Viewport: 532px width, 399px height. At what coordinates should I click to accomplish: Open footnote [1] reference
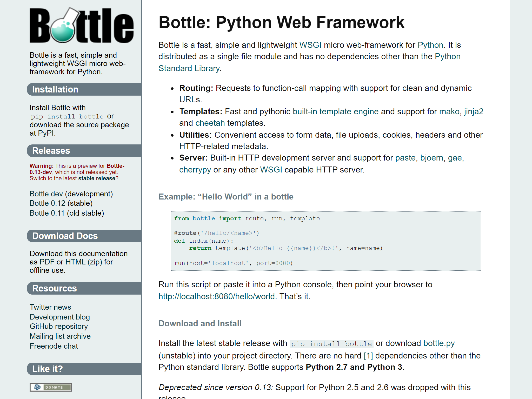368,356
